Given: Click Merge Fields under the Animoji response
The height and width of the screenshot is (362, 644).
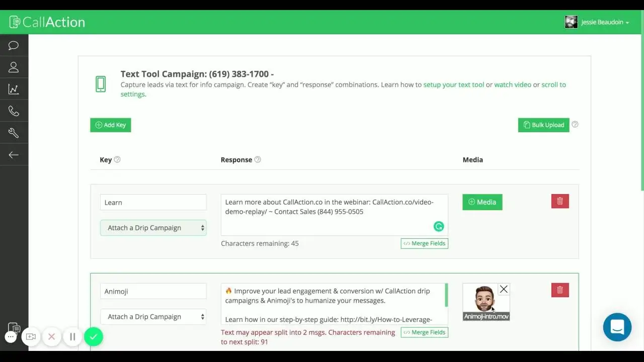Looking at the screenshot, I should tap(425, 332).
